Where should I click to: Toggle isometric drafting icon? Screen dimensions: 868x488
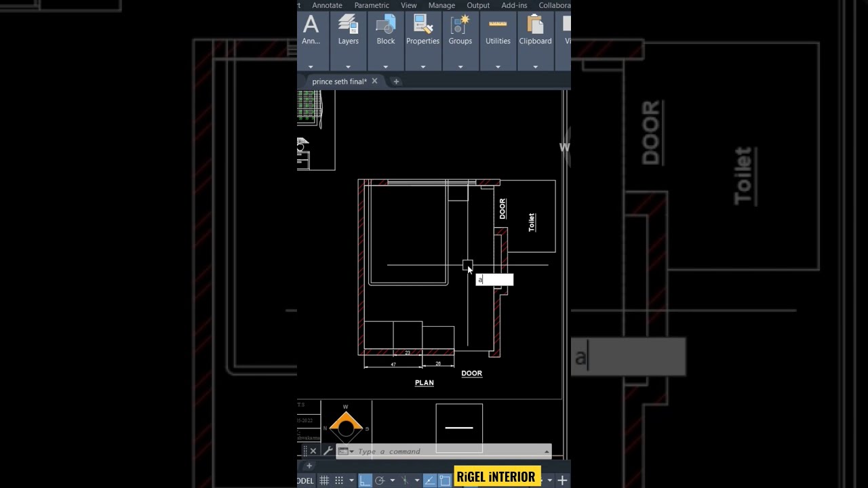click(x=405, y=481)
